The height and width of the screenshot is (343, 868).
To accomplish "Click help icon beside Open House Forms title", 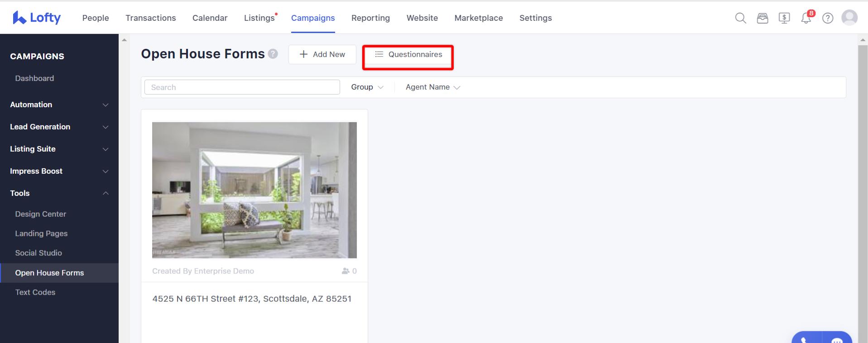I will tap(273, 54).
